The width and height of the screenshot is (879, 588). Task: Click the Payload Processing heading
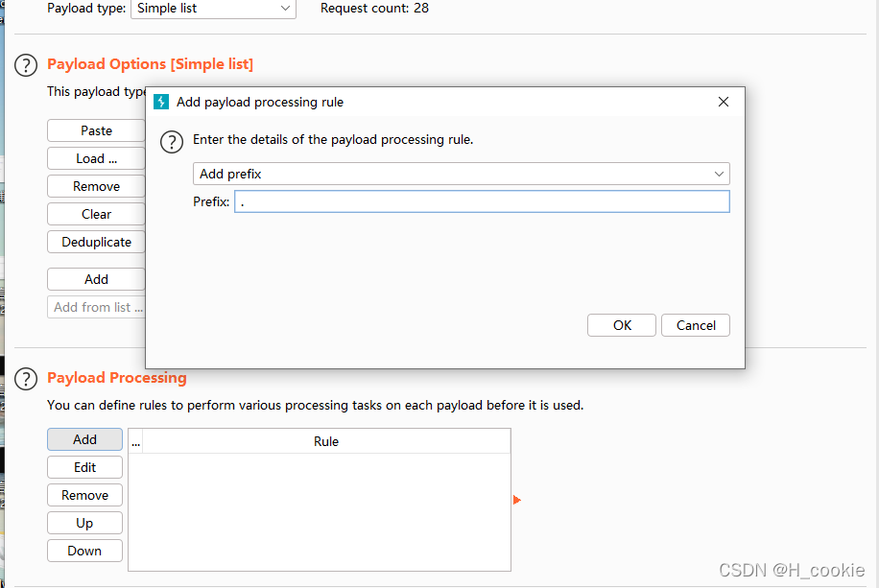[117, 378]
